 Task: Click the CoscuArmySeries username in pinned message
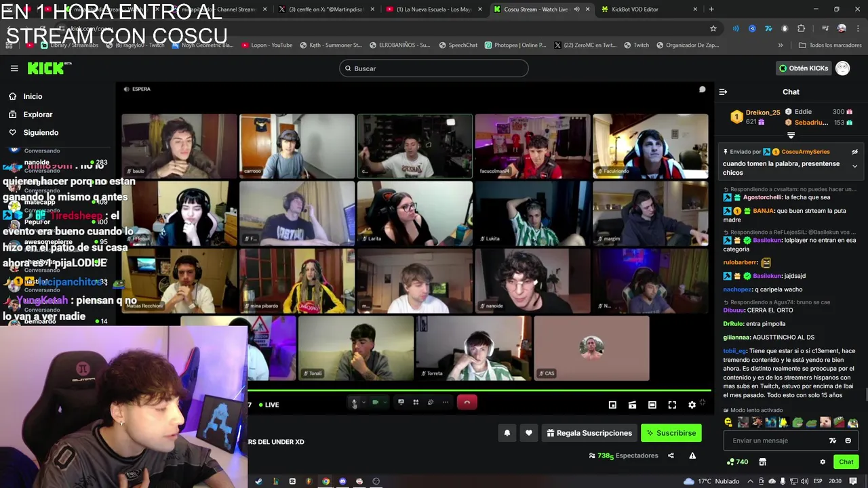pyautogui.click(x=806, y=152)
